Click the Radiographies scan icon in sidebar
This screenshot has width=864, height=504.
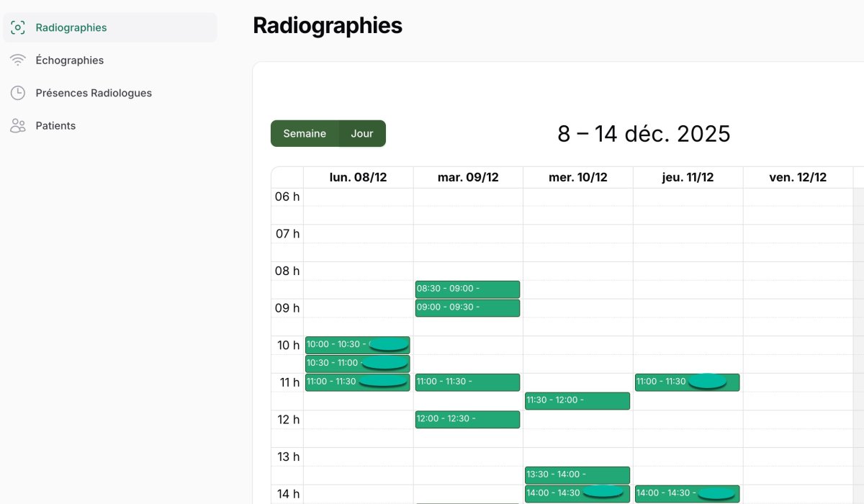18,27
